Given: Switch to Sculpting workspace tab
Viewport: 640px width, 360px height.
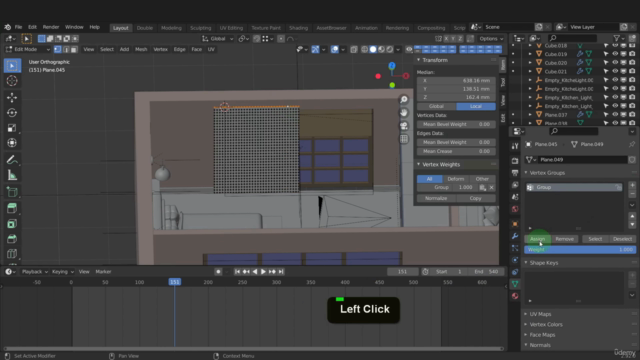Looking at the screenshot, I should pyautogui.click(x=200, y=28).
